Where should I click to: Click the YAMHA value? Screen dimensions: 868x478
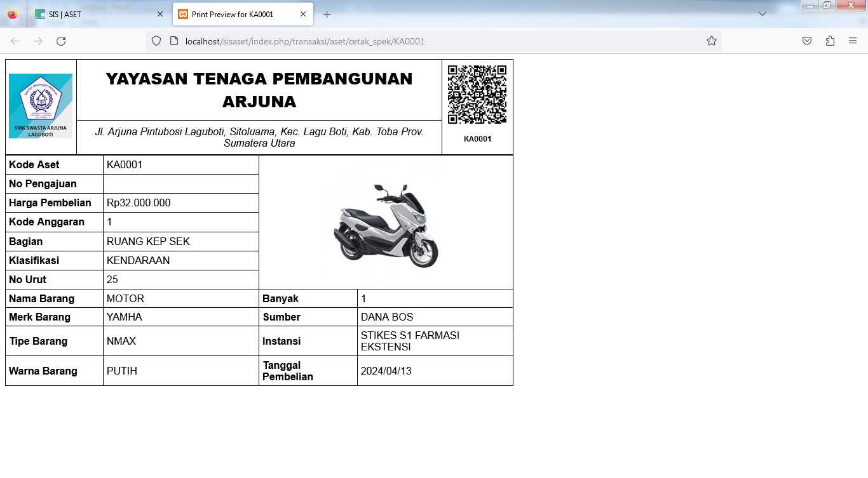click(x=125, y=317)
